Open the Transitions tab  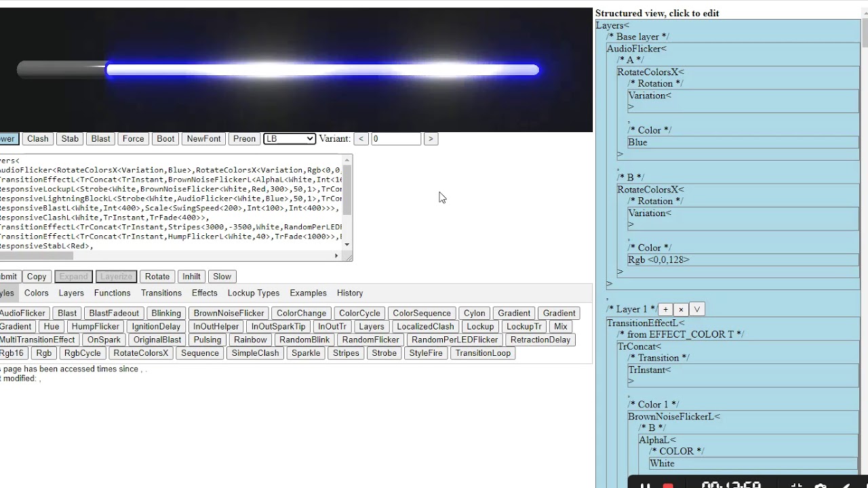coord(161,293)
